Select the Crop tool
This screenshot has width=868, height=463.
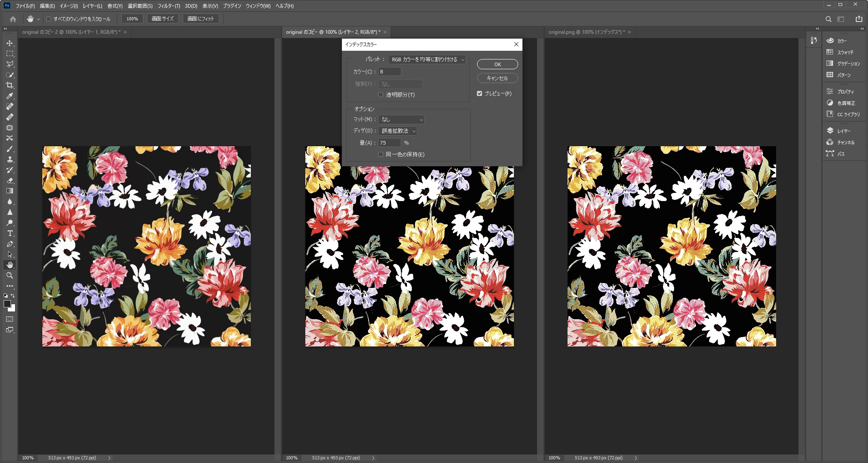pyautogui.click(x=10, y=85)
